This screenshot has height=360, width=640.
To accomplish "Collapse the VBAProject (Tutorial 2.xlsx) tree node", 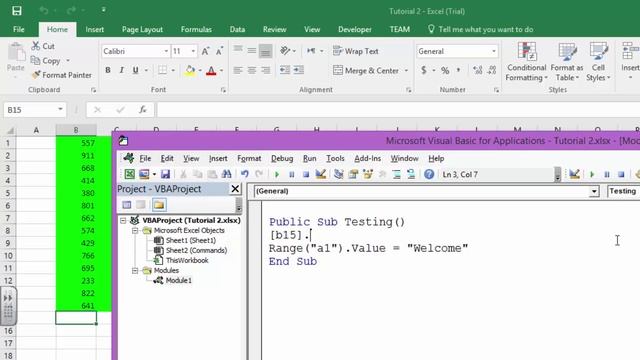I will [123, 220].
